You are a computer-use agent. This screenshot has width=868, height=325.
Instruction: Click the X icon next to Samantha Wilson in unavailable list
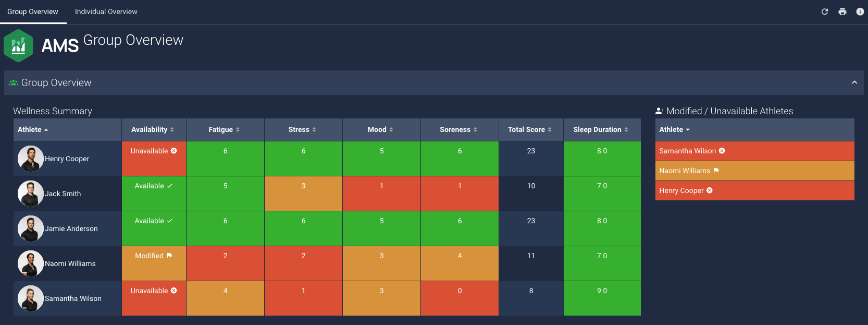[x=722, y=151]
